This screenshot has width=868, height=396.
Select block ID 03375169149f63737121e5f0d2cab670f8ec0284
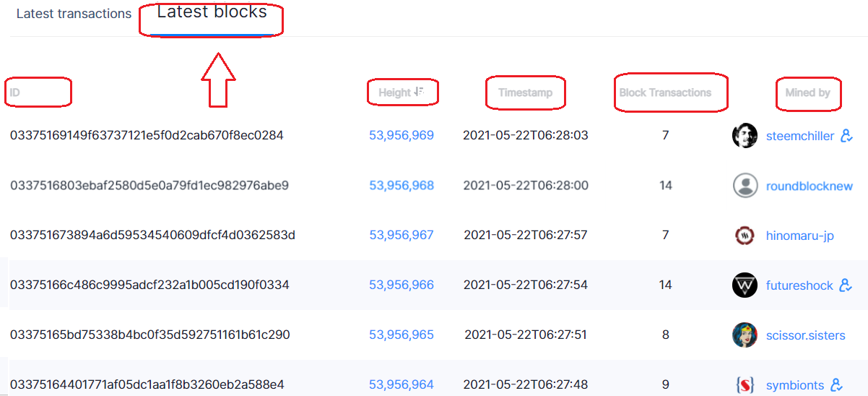(147, 135)
